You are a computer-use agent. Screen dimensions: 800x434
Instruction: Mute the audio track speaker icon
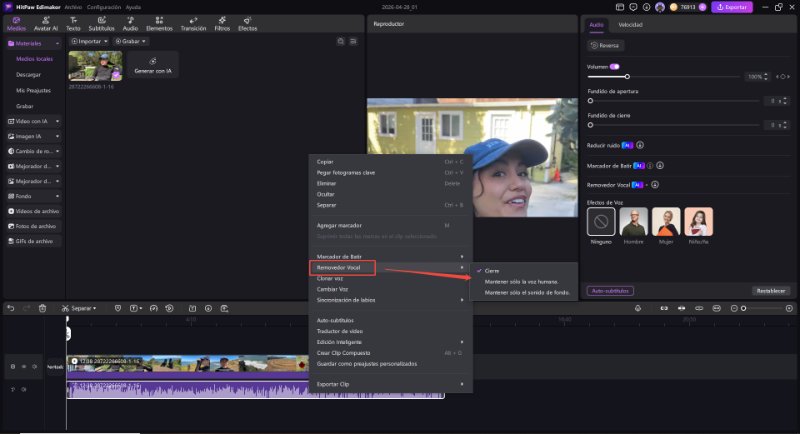[x=23, y=390]
